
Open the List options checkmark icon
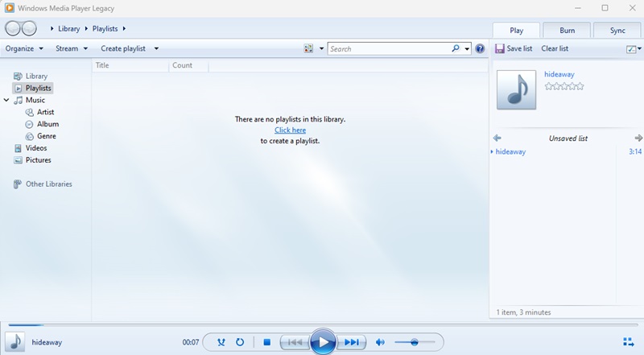(631, 49)
